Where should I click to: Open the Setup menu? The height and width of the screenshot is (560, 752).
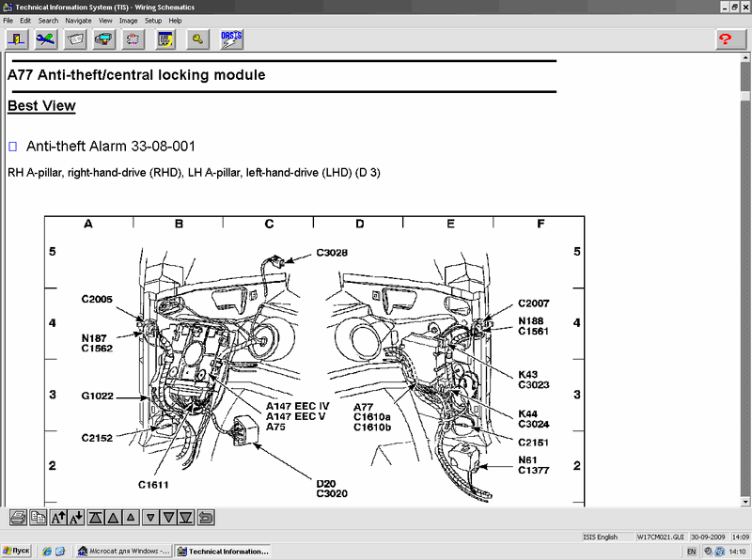coord(152,20)
